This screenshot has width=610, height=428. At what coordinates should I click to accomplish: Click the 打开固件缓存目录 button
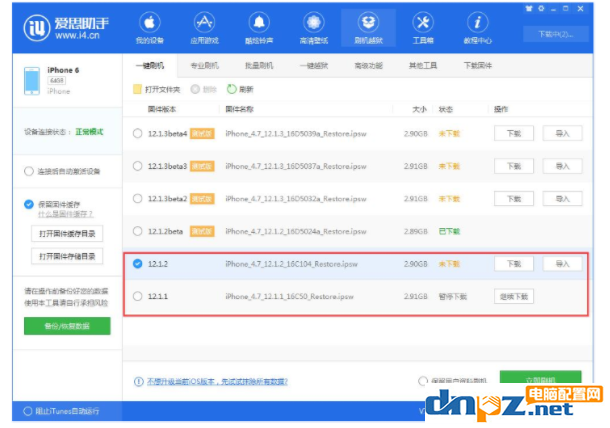(x=67, y=233)
